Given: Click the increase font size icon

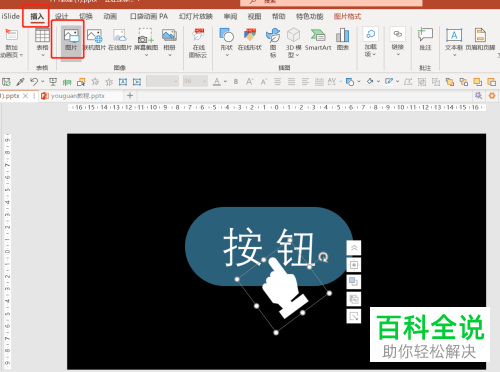Looking at the screenshot, I should point(250,82).
